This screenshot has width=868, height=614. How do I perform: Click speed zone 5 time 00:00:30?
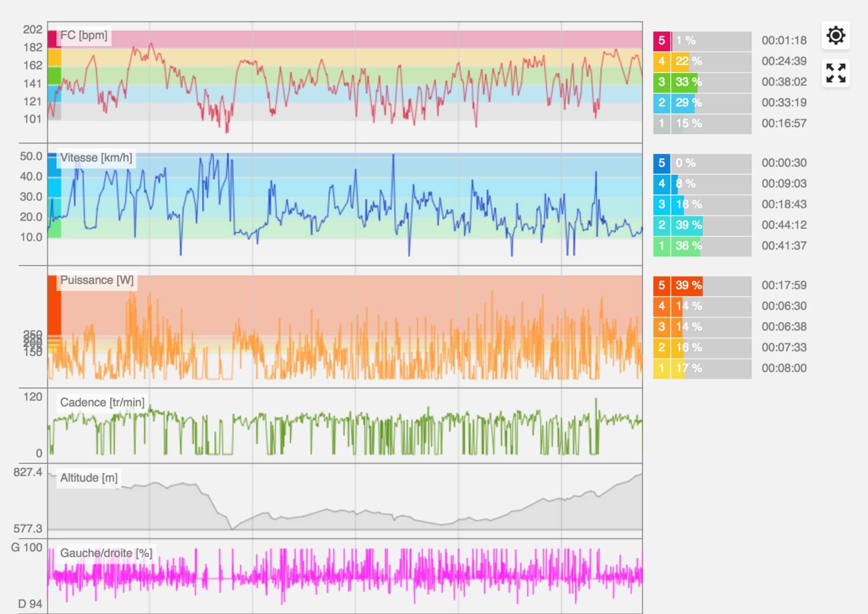(784, 163)
